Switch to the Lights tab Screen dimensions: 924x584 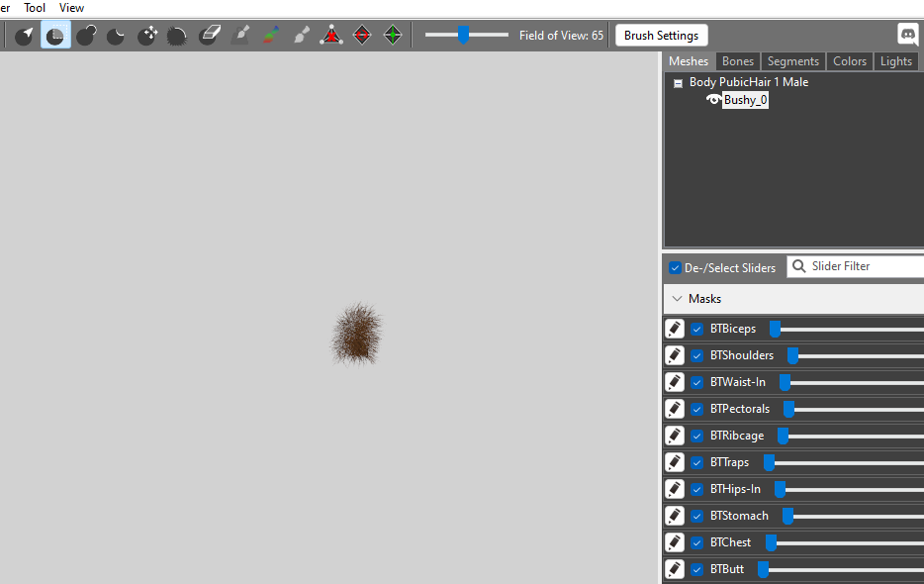coord(895,61)
